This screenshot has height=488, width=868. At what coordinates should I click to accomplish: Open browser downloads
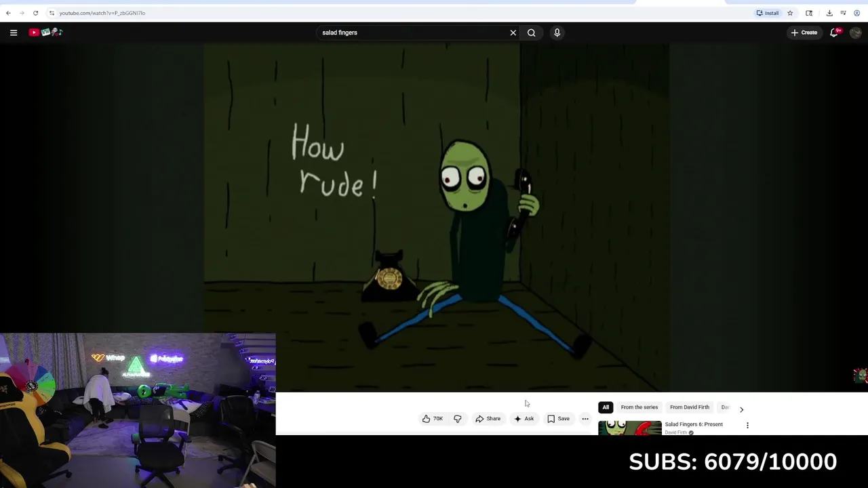829,13
